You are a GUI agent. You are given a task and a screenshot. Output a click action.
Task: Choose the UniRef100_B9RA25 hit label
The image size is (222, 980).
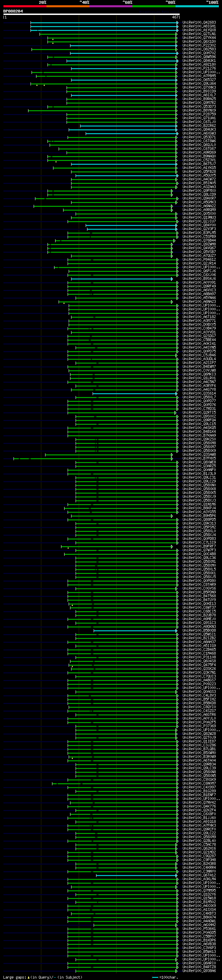coord(199,99)
